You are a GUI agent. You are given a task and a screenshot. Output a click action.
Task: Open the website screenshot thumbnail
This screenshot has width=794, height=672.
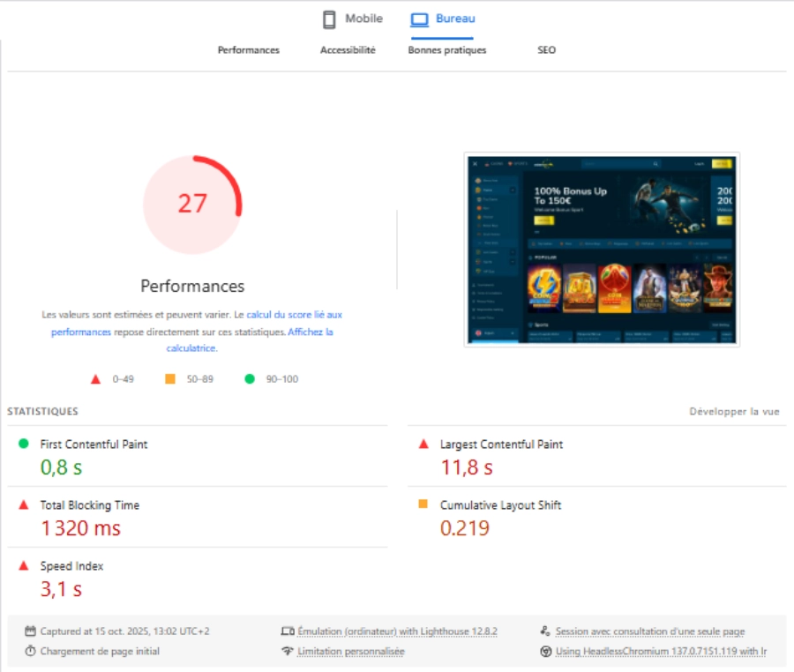pos(602,249)
